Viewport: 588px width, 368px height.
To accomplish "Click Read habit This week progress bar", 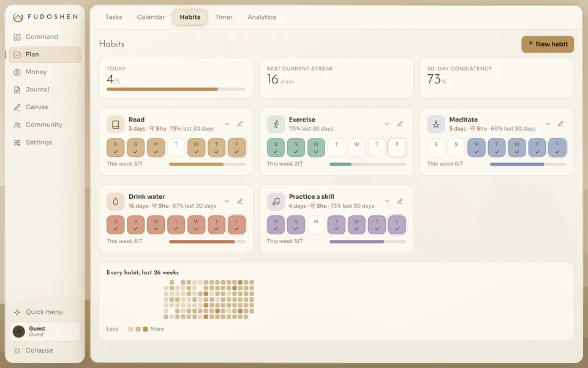I will (208, 164).
